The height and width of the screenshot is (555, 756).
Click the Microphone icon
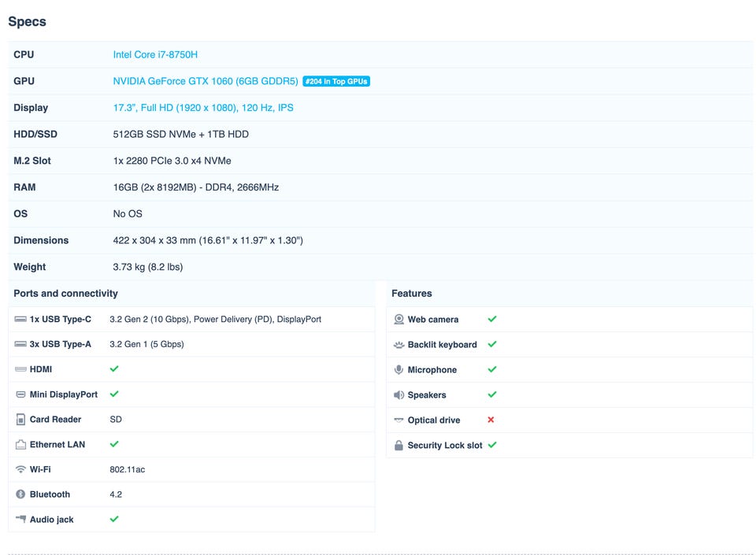[398, 369]
